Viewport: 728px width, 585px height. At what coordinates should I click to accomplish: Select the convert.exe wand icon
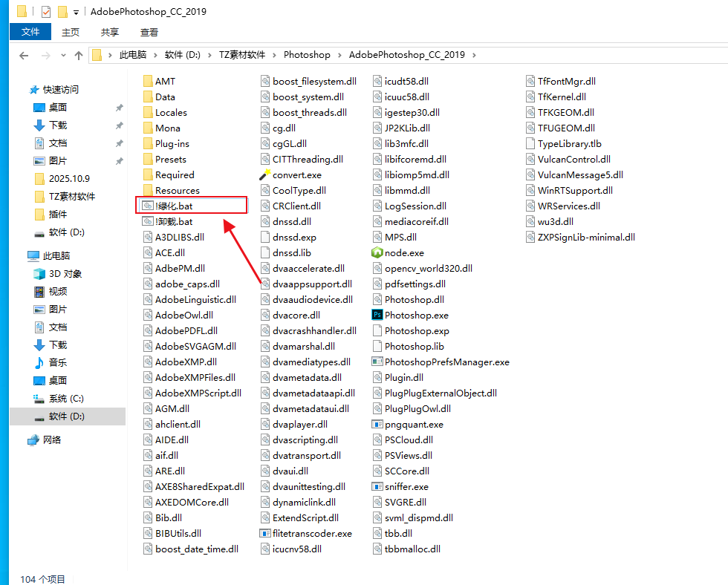pyautogui.click(x=264, y=175)
